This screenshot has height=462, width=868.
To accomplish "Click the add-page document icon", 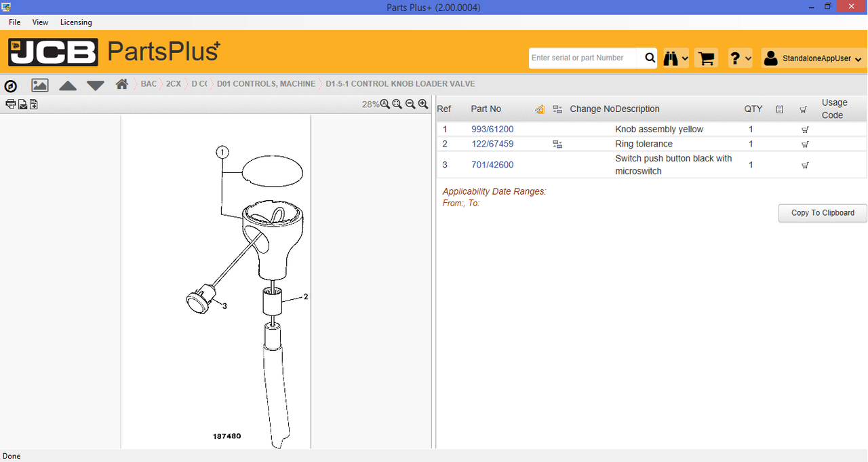I will point(33,104).
